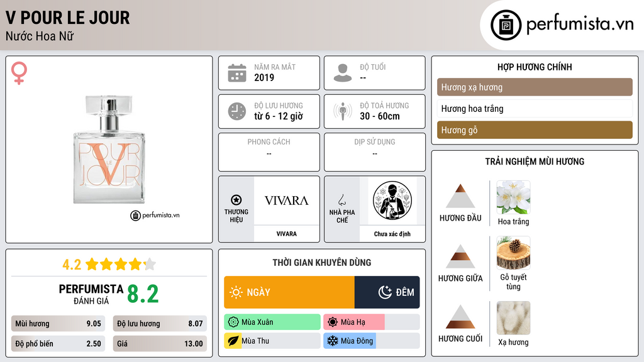Click the sillage value 30 - 60cm
This screenshot has height=362, width=644.
(380, 116)
